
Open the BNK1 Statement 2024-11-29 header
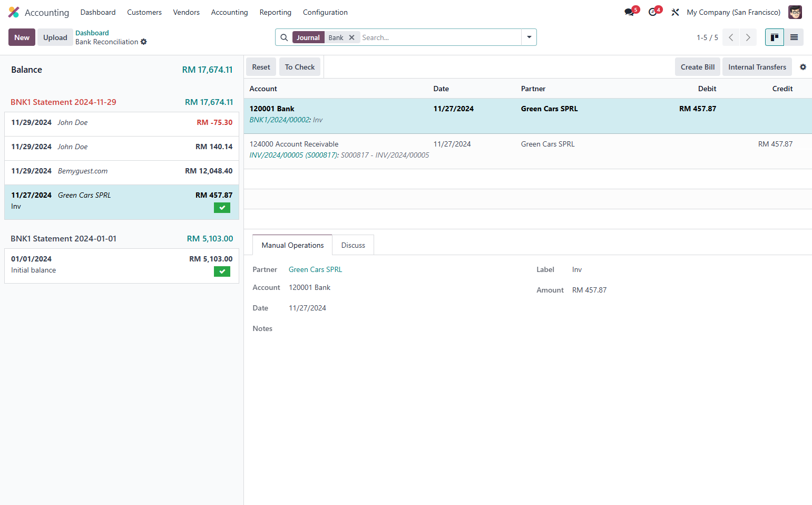pyautogui.click(x=63, y=102)
